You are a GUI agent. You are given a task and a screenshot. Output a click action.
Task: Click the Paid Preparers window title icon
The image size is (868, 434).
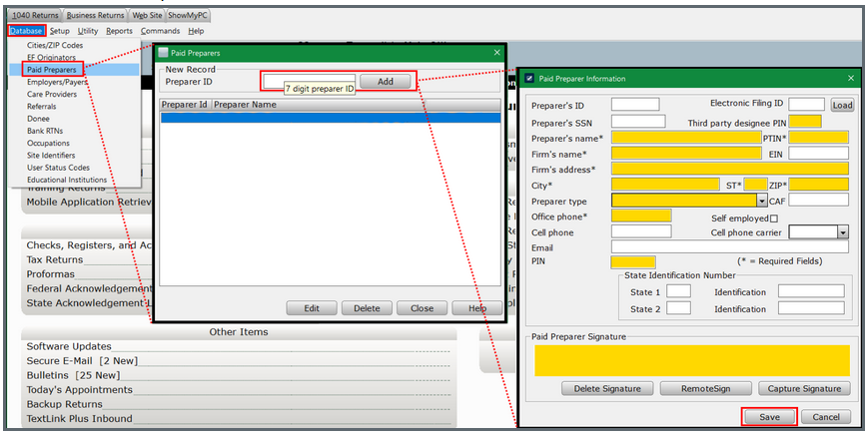coord(164,52)
